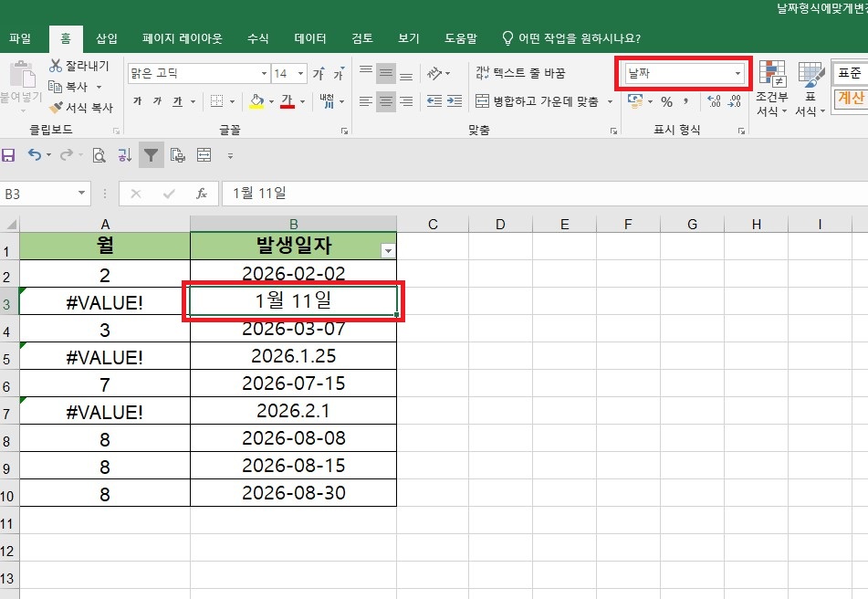
Task: Open the 데이터 tab
Action: [310, 38]
